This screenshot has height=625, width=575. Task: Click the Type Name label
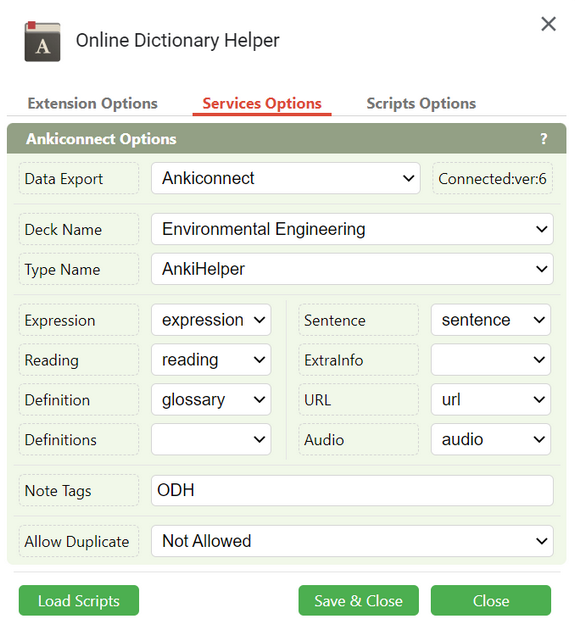(79, 269)
